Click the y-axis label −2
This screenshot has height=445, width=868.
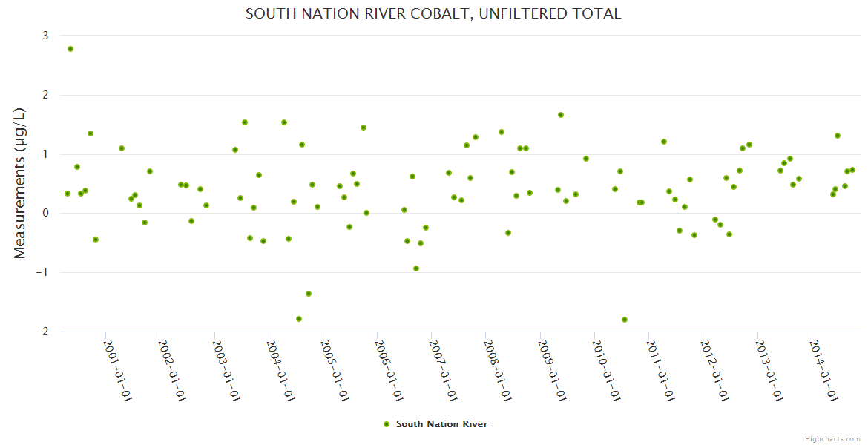[x=42, y=332]
